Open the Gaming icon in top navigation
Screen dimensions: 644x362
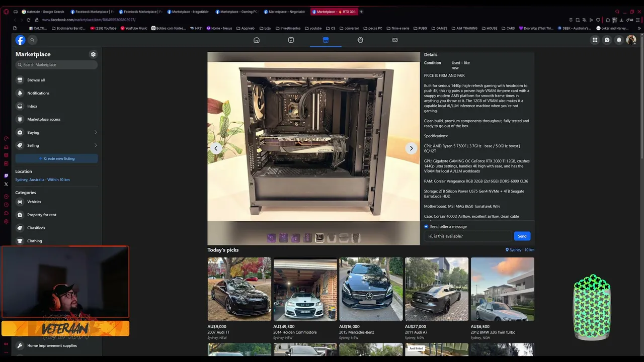tap(395, 40)
